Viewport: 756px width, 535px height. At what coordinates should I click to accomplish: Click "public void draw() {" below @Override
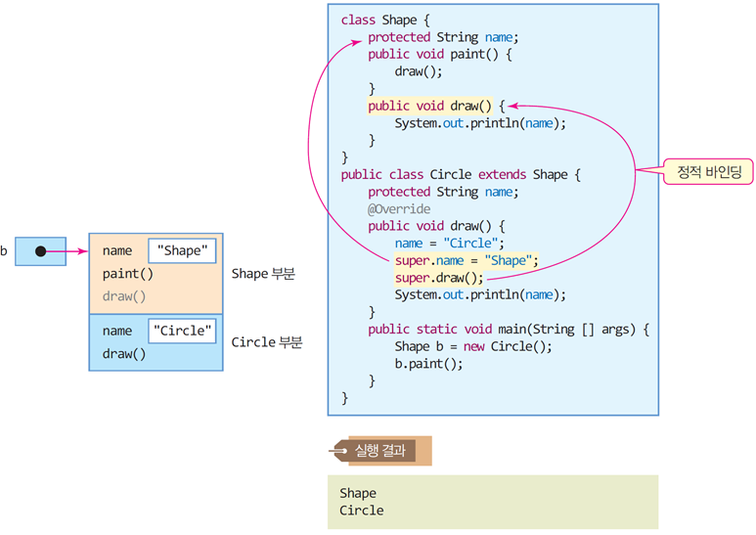coord(436,226)
